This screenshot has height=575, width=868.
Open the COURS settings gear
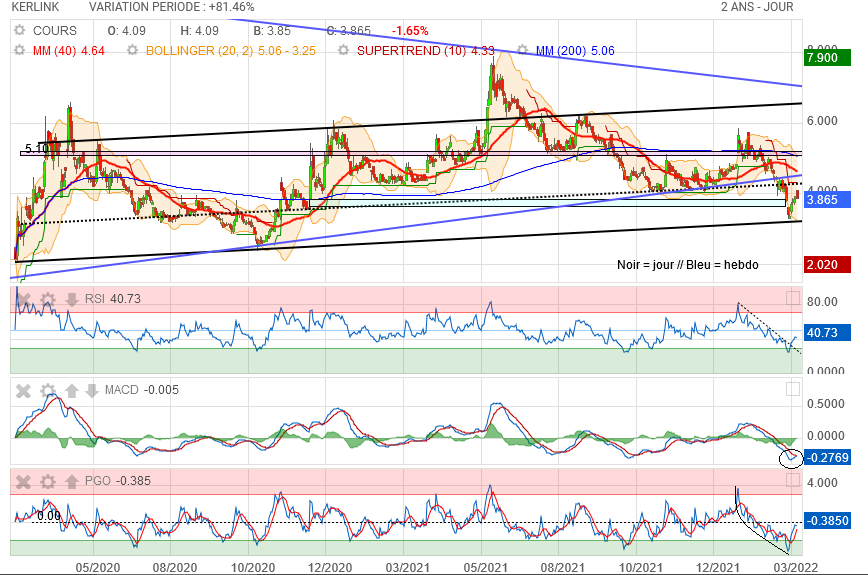click(x=19, y=30)
